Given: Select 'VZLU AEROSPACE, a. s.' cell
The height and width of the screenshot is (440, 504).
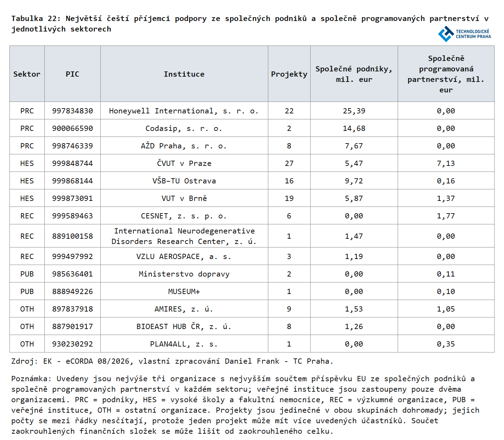Looking at the screenshot, I should point(184,257).
